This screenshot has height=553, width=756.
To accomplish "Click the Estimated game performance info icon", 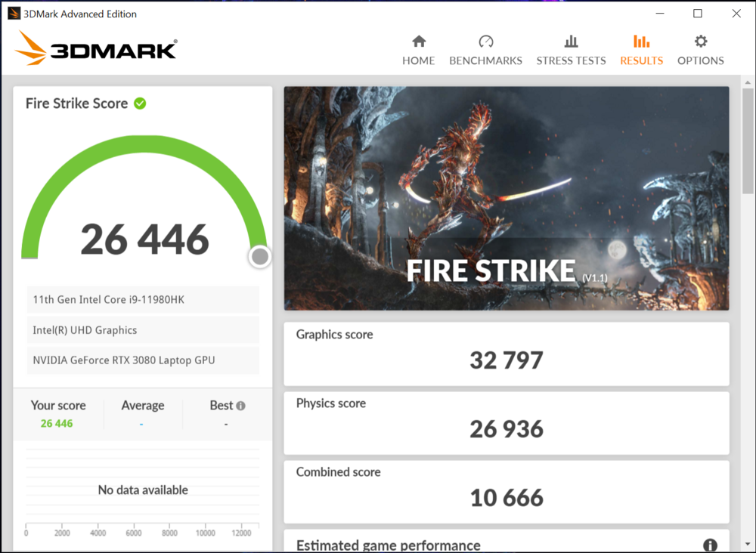I will pos(709,545).
